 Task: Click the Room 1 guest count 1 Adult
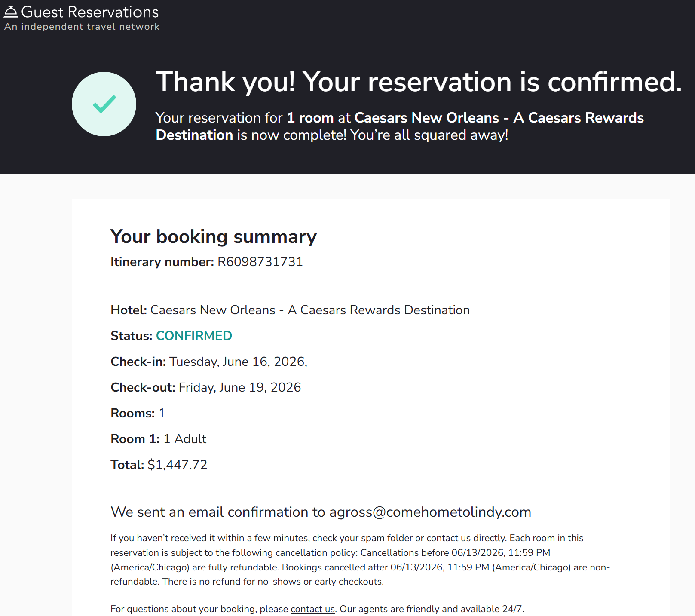click(185, 439)
